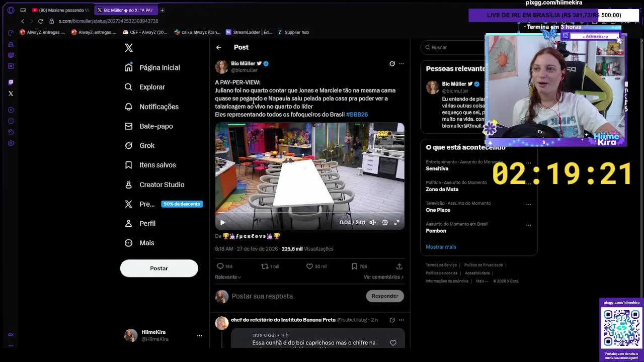Click the X logo home icon
Viewport: 644px width, 362px height.
point(129,48)
